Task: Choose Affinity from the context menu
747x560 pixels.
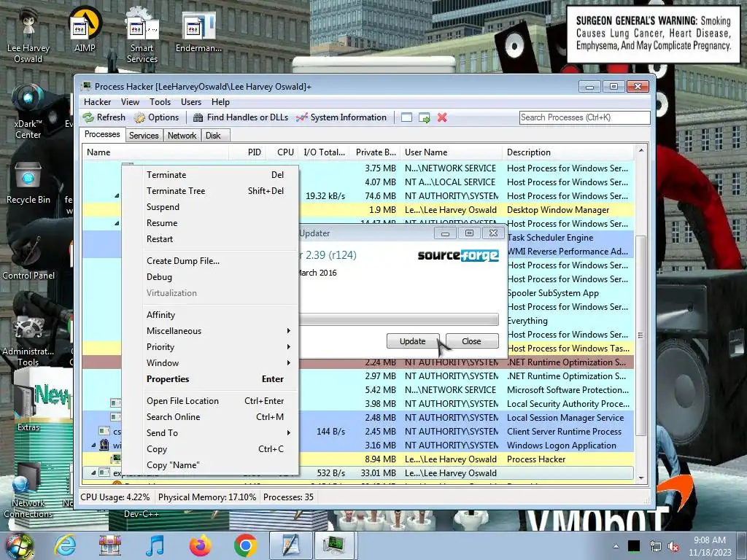Action: tap(211, 315)
